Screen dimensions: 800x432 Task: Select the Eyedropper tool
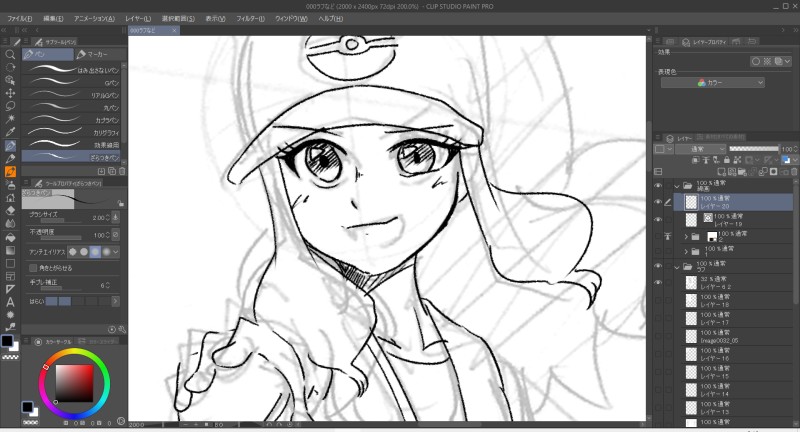[10, 132]
